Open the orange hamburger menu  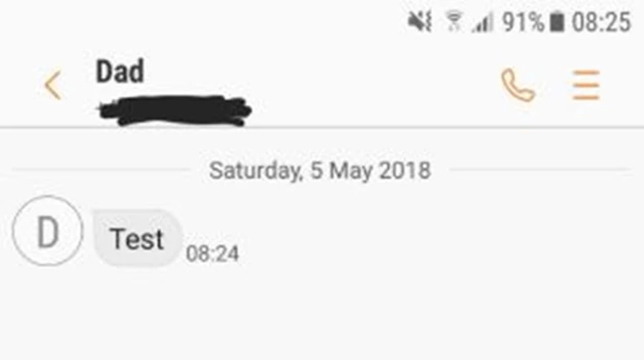[586, 85]
